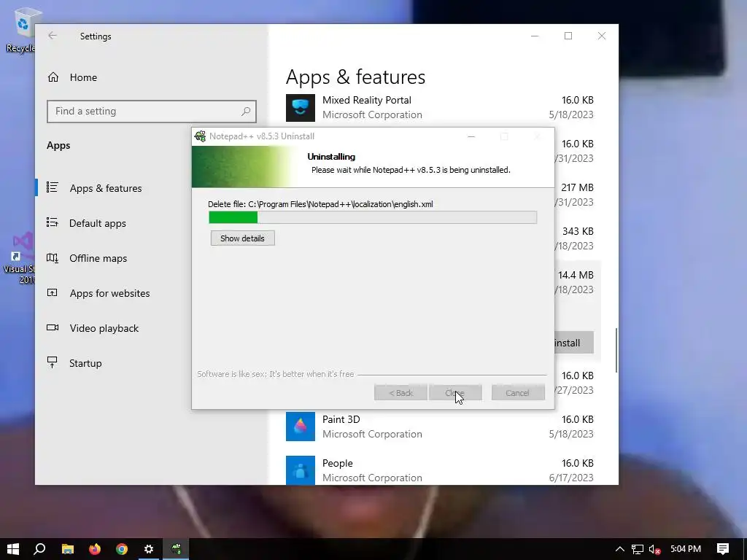Click the Uninstall button in Settings
This screenshot has height=560, width=747.
(x=574, y=343)
